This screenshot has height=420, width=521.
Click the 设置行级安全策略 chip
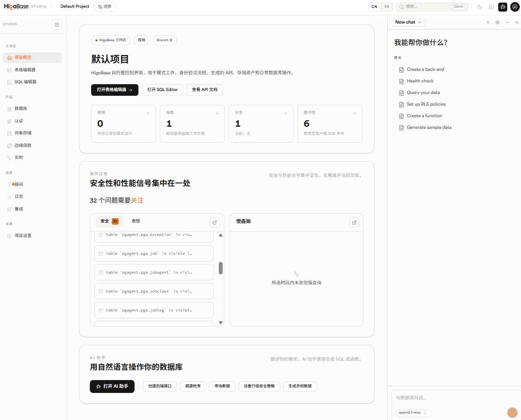point(259,387)
